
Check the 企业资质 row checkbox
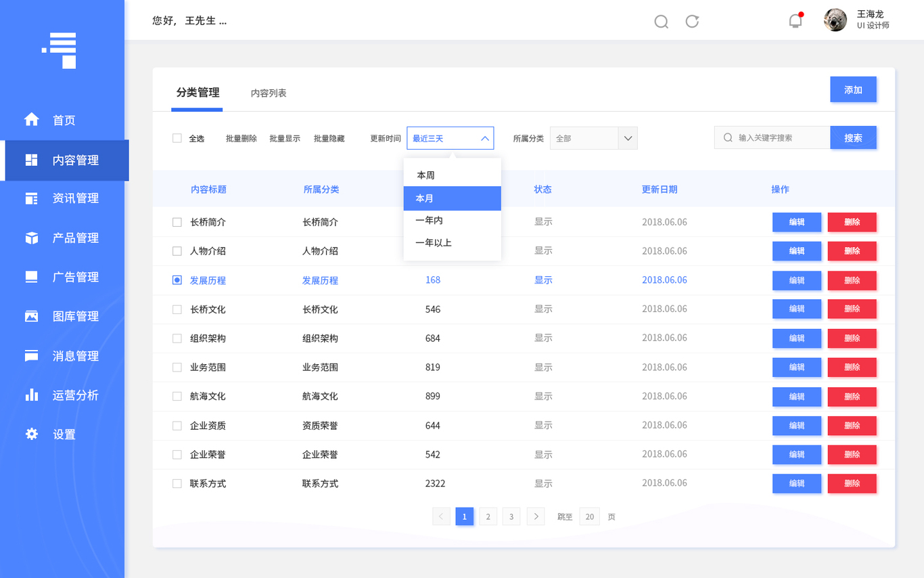(177, 426)
